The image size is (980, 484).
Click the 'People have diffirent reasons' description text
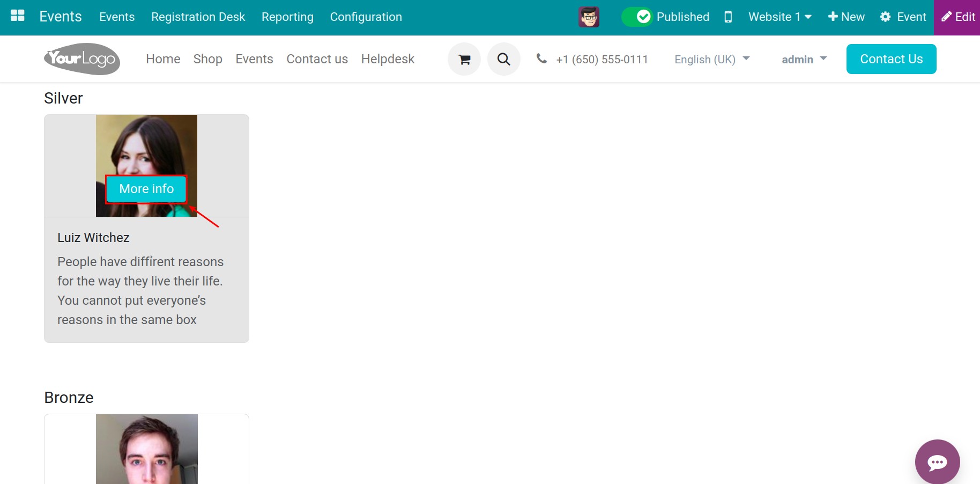(x=140, y=291)
